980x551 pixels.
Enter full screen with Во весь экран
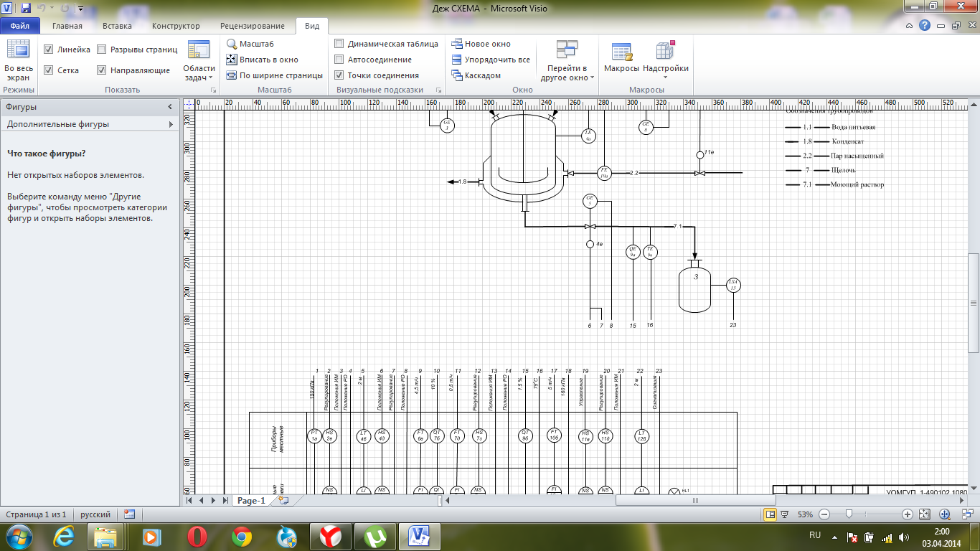(x=18, y=60)
